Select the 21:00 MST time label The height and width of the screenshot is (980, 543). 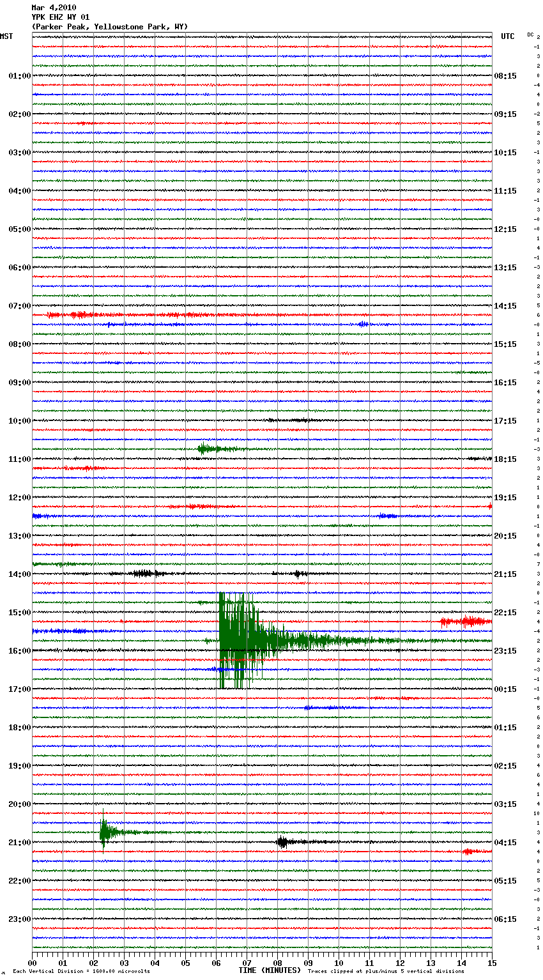click(x=20, y=843)
